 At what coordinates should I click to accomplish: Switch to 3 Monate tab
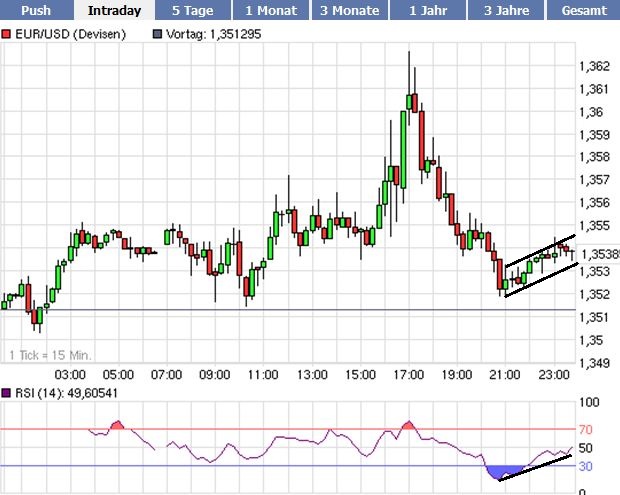[350, 10]
